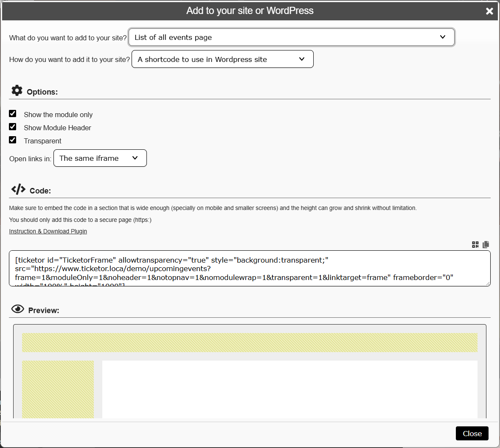Disable the 'Transparent' checkbox
The image size is (500, 448).
[12, 140]
